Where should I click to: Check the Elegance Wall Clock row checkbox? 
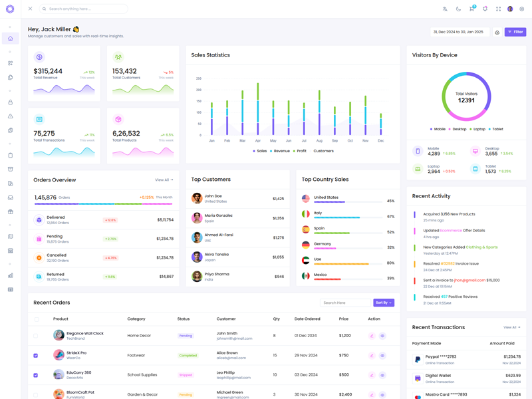[36, 336]
